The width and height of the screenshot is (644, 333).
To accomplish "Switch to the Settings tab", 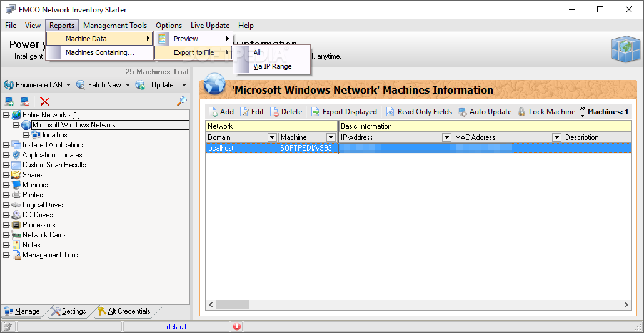I will [69, 311].
